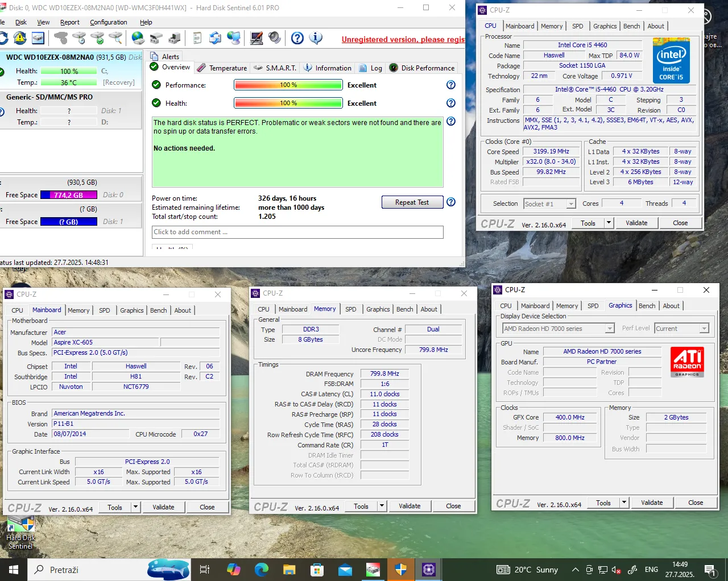Viewport: 728px width, 581px height.
Task: Open Microsoft Store from taskbar
Action: point(317,569)
